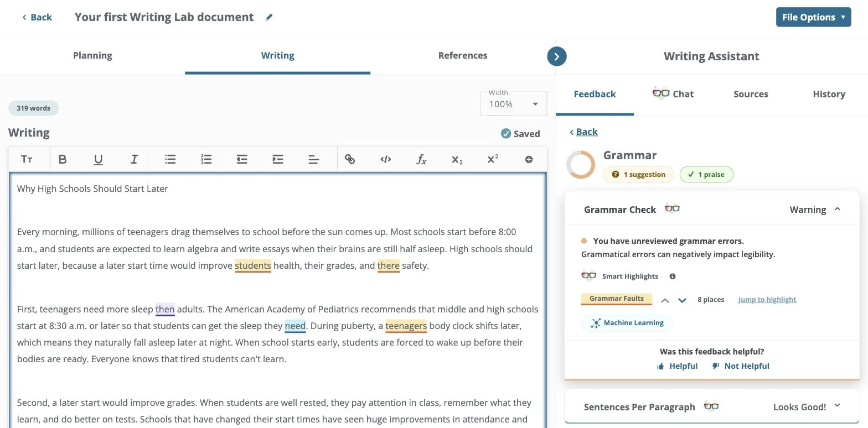Select the Feedback tab

595,94
